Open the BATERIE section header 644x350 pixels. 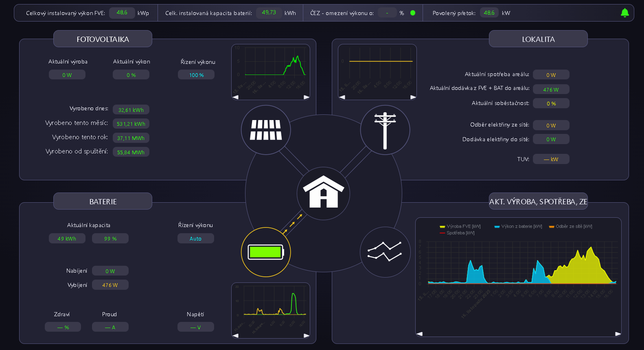click(x=103, y=201)
